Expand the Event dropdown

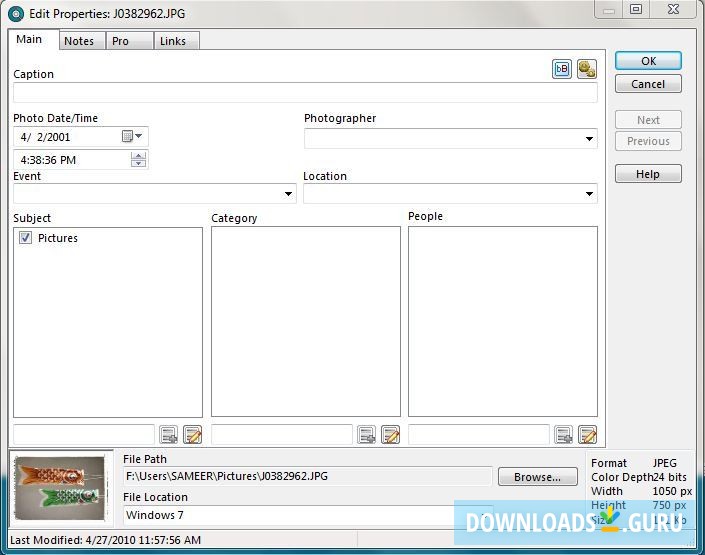coord(288,194)
